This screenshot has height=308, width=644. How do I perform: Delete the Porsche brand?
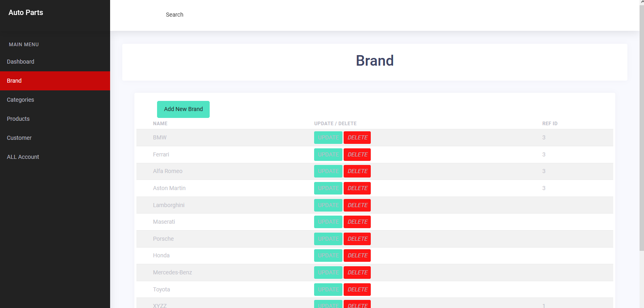pos(357,239)
